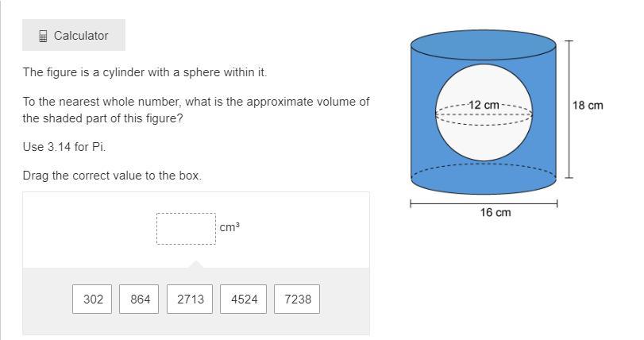The width and height of the screenshot is (644, 340).
Task: Click the cm³ unit label
Action: [229, 227]
